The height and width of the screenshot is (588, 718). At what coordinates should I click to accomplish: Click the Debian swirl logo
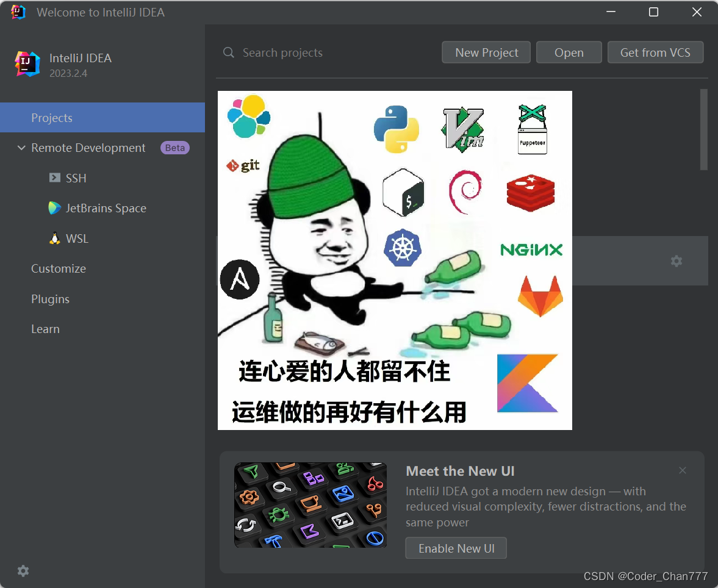[x=465, y=192]
